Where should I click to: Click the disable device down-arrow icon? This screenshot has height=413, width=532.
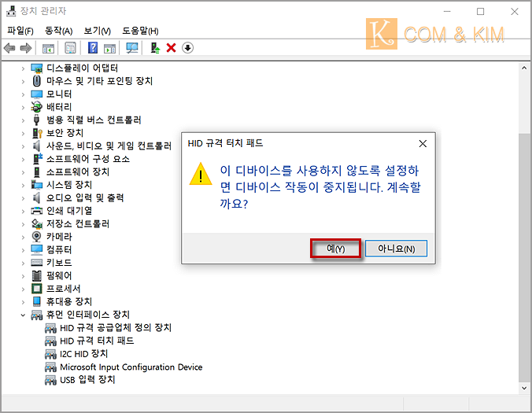coord(187,48)
